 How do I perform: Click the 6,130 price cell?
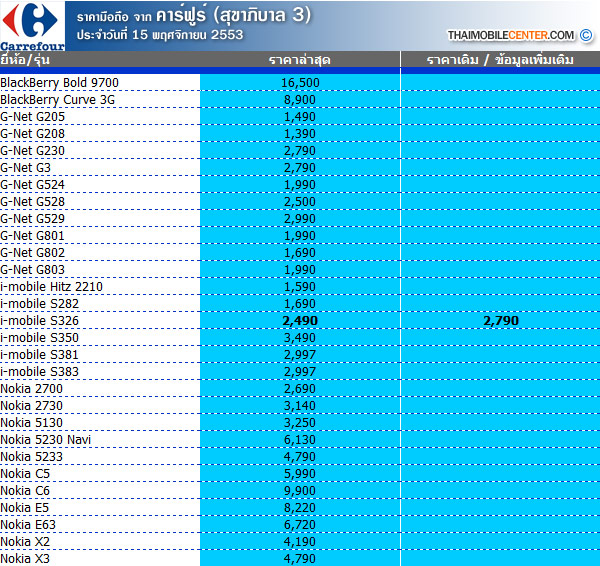300,440
